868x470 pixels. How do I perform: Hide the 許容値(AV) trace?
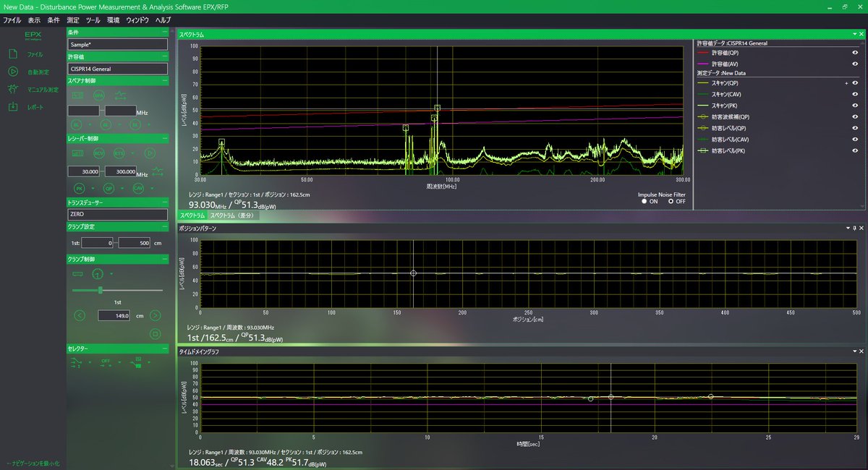coord(855,64)
